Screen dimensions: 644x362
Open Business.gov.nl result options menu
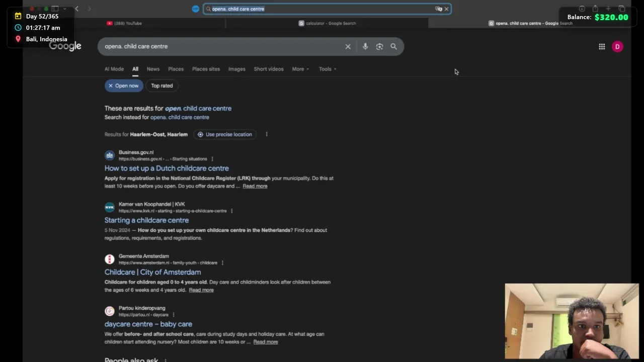pyautogui.click(x=212, y=159)
